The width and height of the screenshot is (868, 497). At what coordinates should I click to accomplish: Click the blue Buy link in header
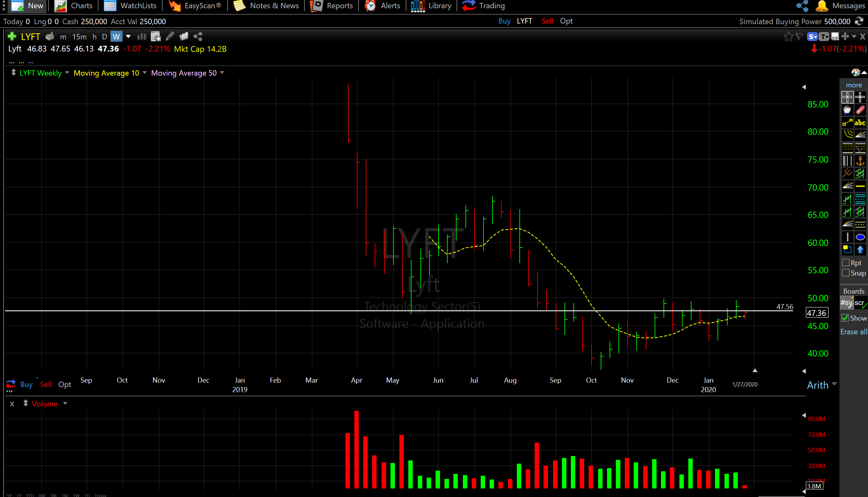point(504,21)
